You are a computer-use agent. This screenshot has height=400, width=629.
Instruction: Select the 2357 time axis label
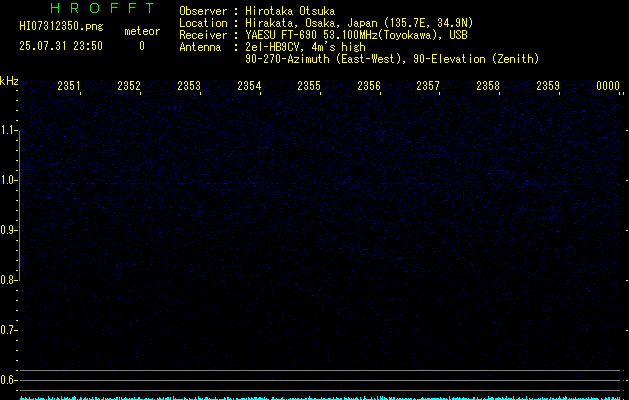pos(428,87)
